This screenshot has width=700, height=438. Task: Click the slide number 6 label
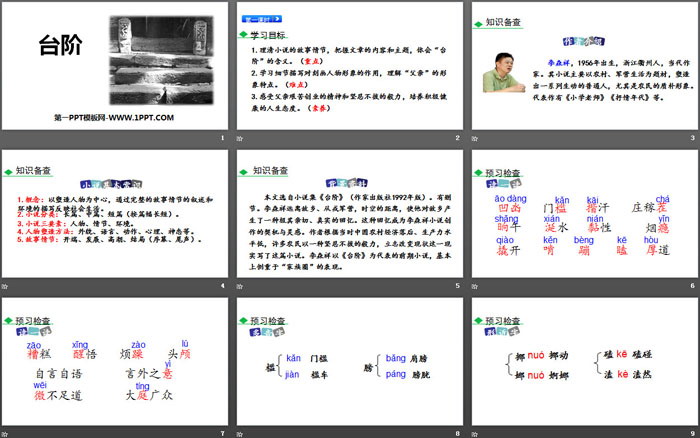(x=692, y=286)
